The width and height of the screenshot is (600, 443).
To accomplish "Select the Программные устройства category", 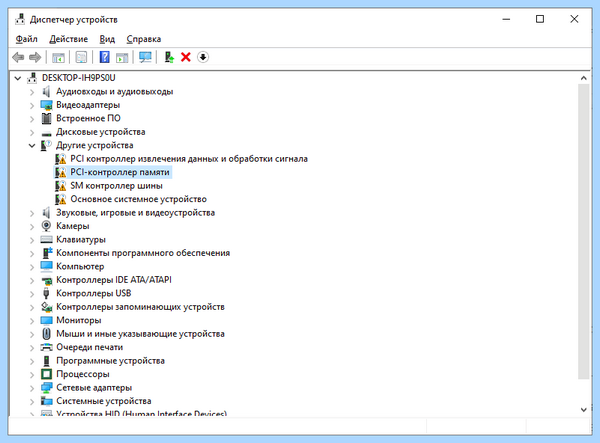I will [110, 361].
